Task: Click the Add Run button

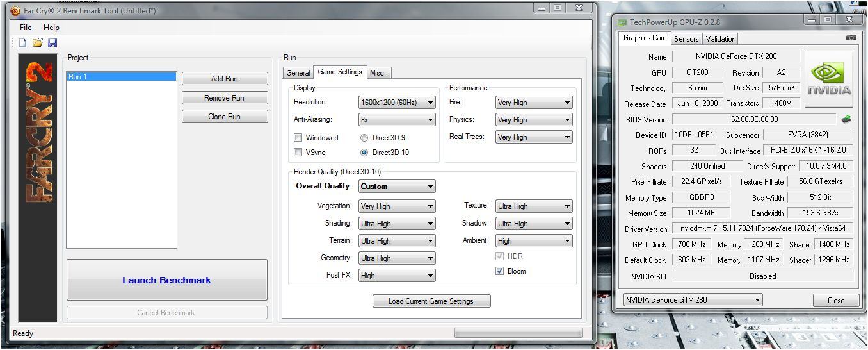Action: pyautogui.click(x=225, y=79)
